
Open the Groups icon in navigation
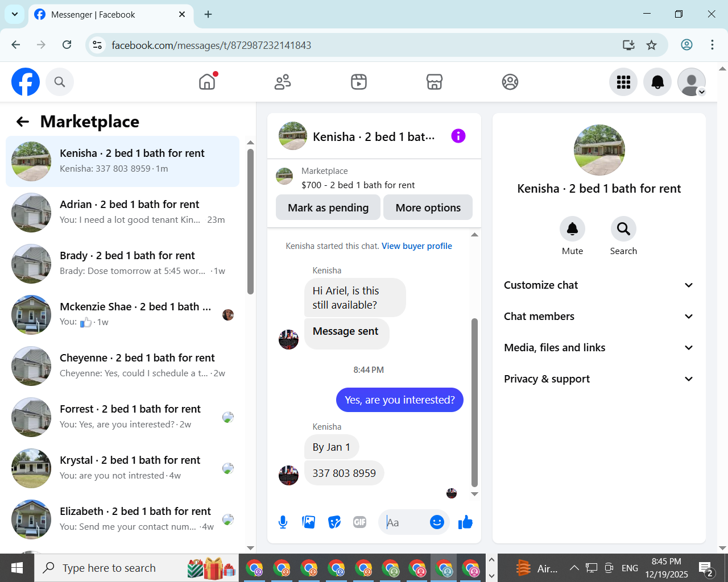click(x=510, y=82)
